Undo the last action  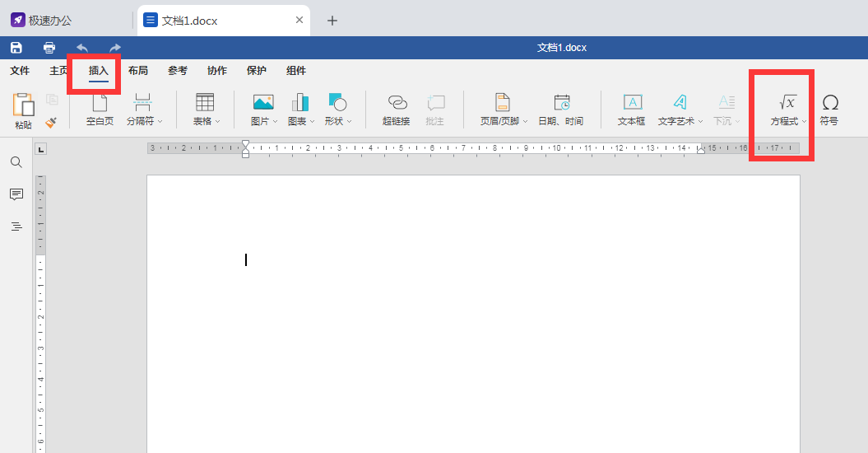[82, 48]
